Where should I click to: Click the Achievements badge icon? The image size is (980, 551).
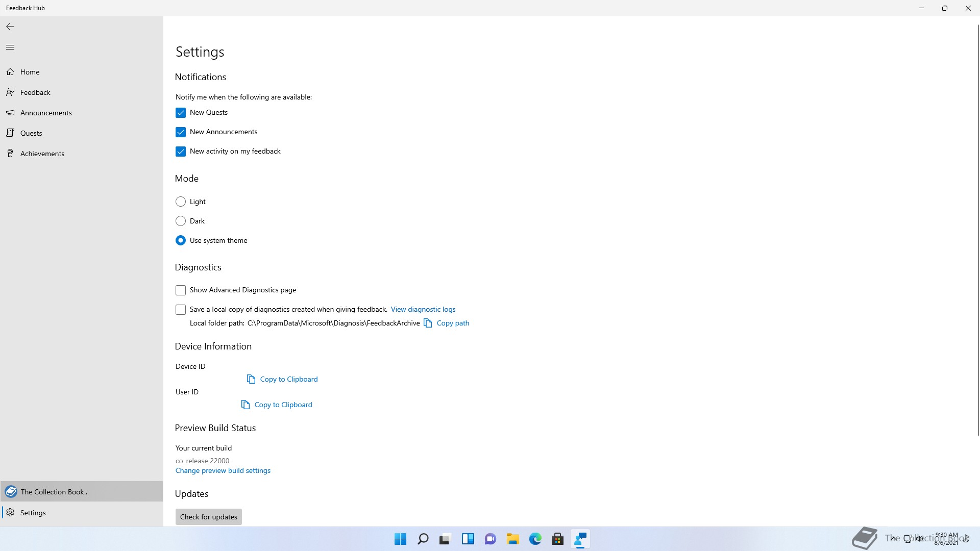click(10, 154)
